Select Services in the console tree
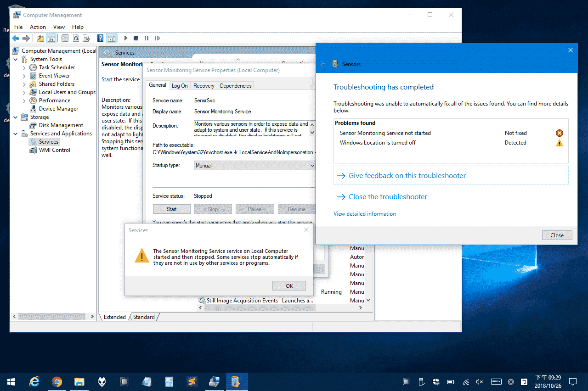The height and width of the screenshot is (391, 588). [49, 142]
